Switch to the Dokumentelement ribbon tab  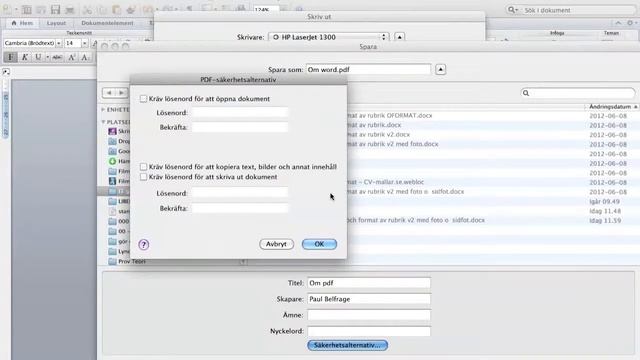[107, 23]
